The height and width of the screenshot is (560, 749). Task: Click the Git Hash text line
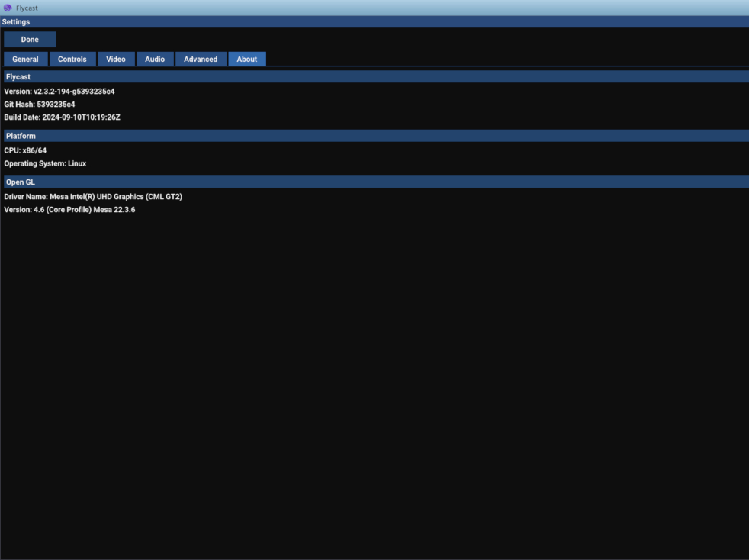(40, 105)
